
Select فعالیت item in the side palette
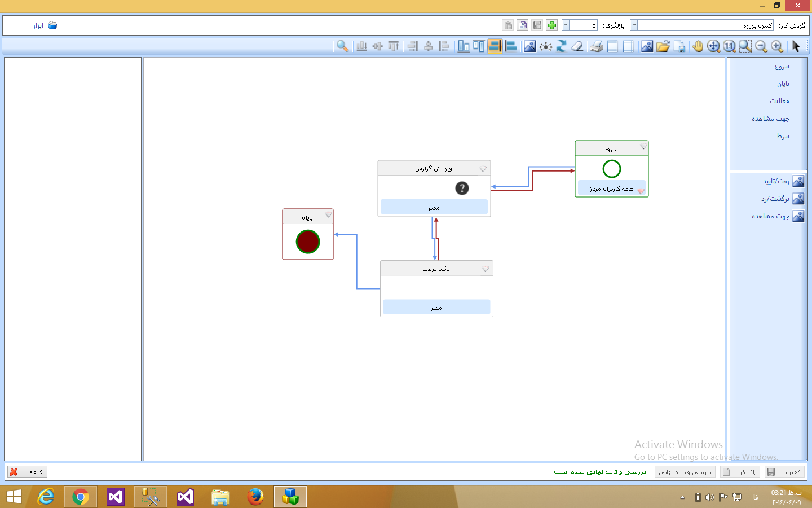(x=779, y=101)
